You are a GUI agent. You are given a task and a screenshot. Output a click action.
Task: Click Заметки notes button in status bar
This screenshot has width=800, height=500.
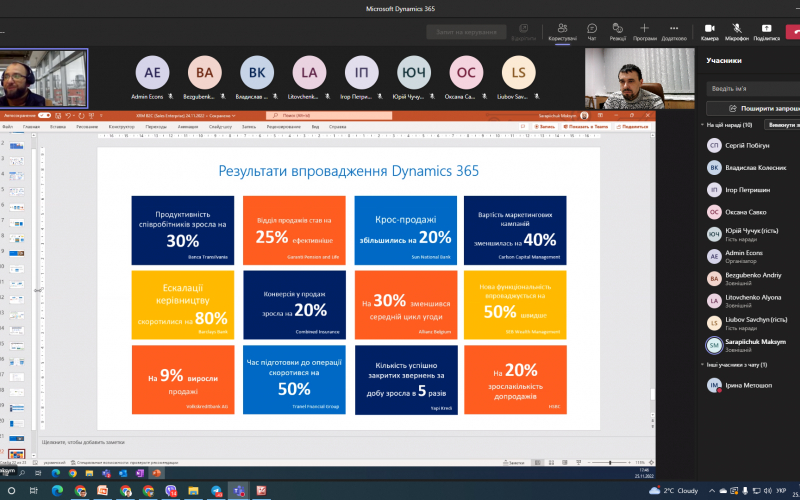pos(513,462)
